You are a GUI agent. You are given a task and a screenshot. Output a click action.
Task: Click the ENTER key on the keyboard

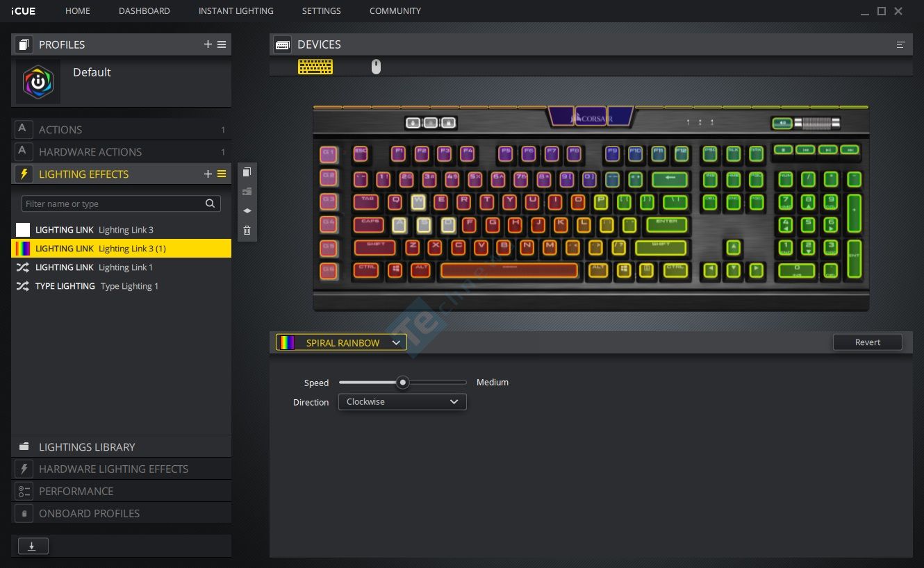tap(666, 225)
